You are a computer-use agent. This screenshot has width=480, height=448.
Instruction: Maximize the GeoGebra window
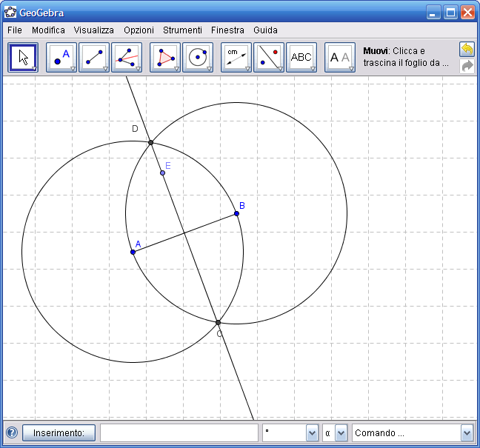(450, 13)
